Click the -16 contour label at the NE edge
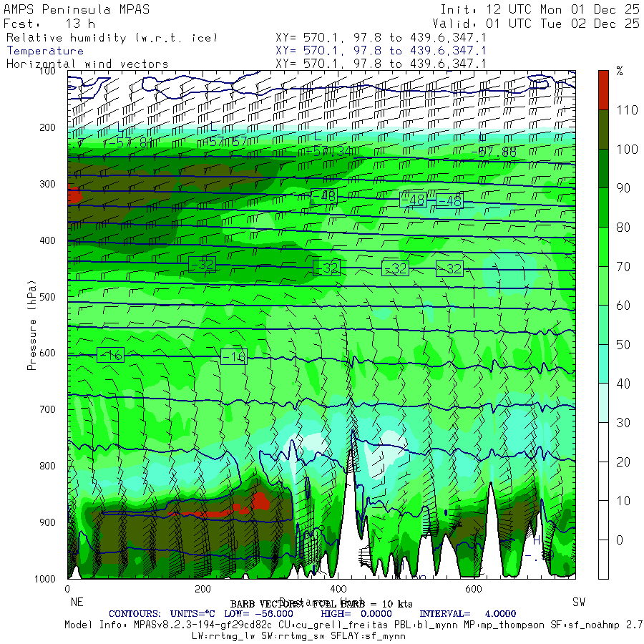The image size is (644, 644). click(110, 355)
